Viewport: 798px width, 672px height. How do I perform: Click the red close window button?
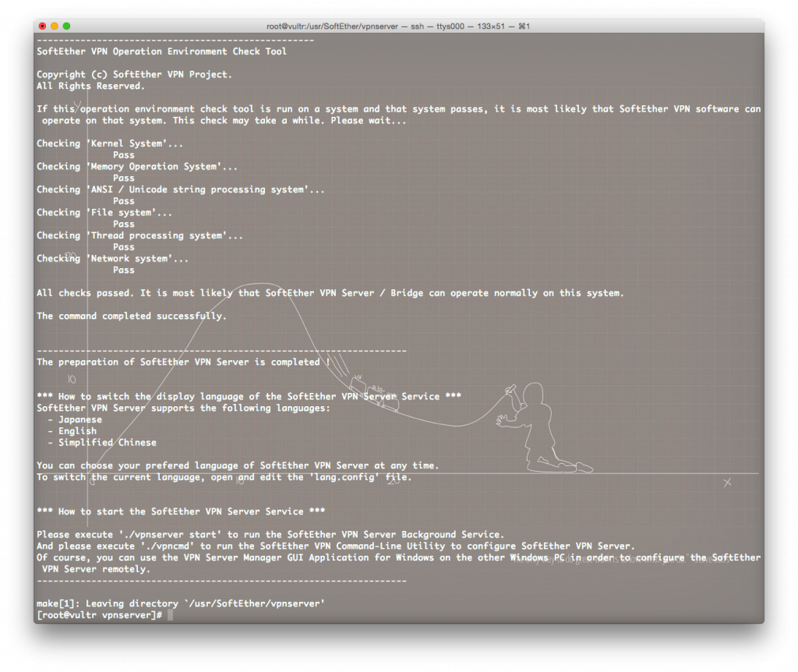point(42,26)
